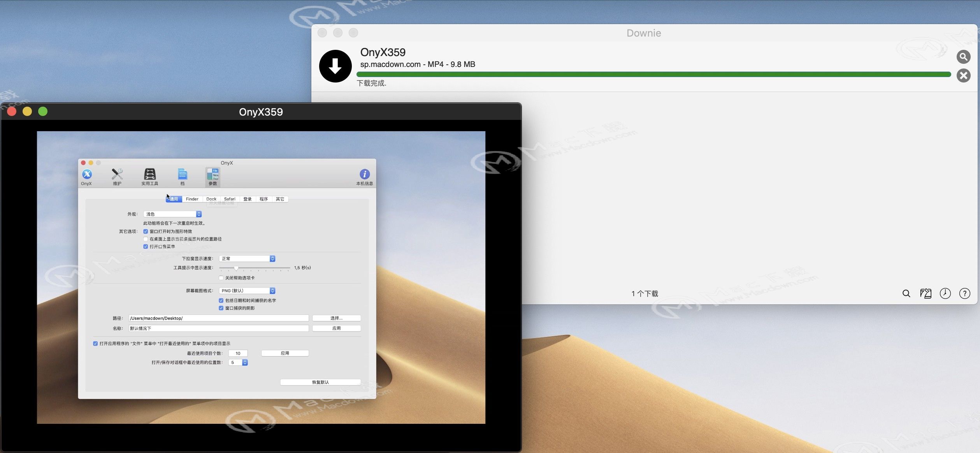Open the 档 files toolbar icon
Image resolution: width=980 pixels, height=453 pixels.
click(x=182, y=177)
